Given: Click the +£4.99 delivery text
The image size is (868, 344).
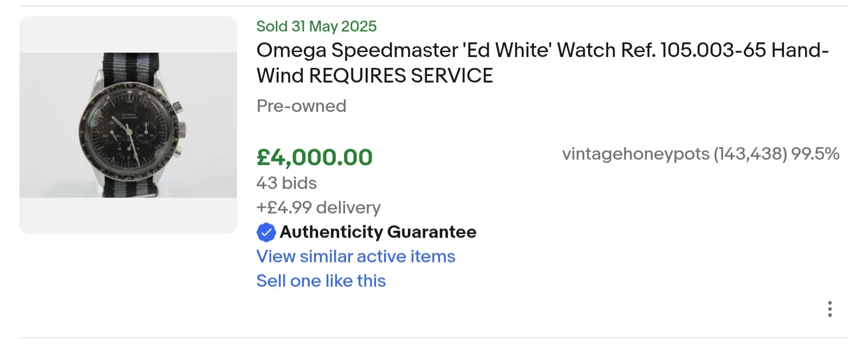Looking at the screenshot, I should pyautogui.click(x=318, y=207).
